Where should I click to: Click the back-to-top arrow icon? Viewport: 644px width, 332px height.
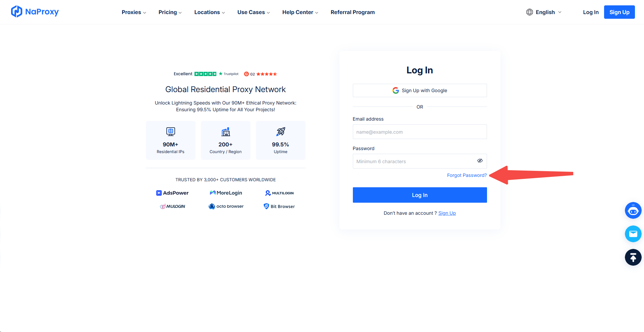(x=633, y=257)
